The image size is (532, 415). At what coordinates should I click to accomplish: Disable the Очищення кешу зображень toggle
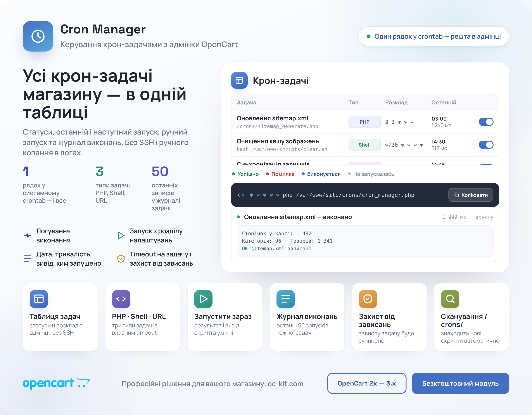tap(486, 145)
